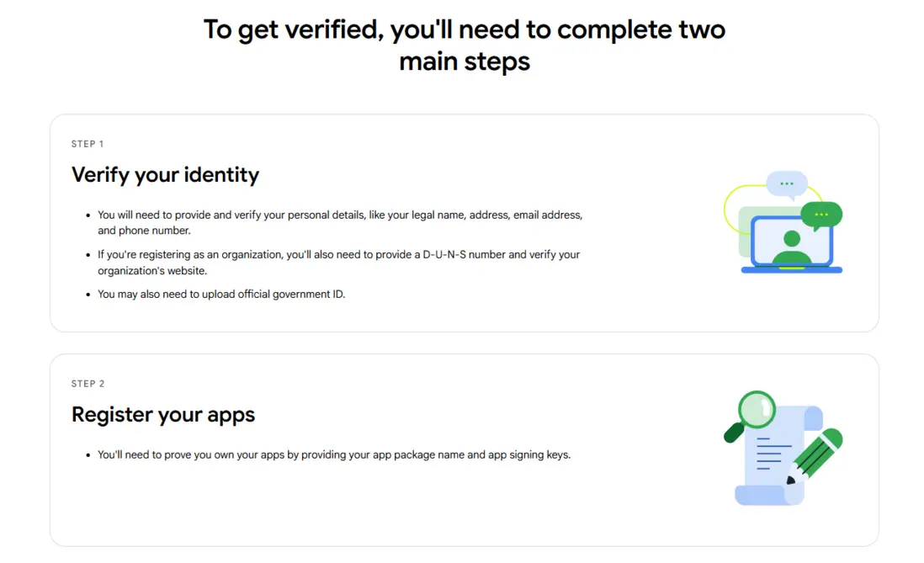This screenshot has width=924, height=563.
Task: Click the "STEP 2" label
Action: tap(88, 384)
